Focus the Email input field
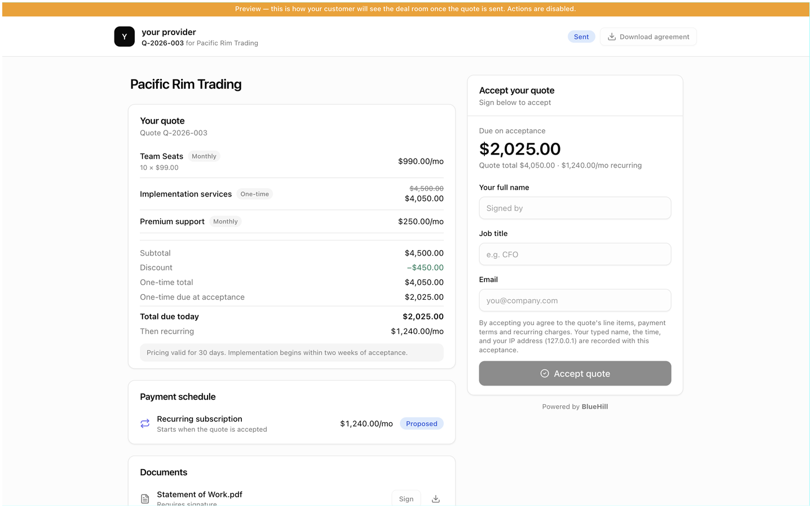The width and height of the screenshot is (812, 508). tap(575, 301)
